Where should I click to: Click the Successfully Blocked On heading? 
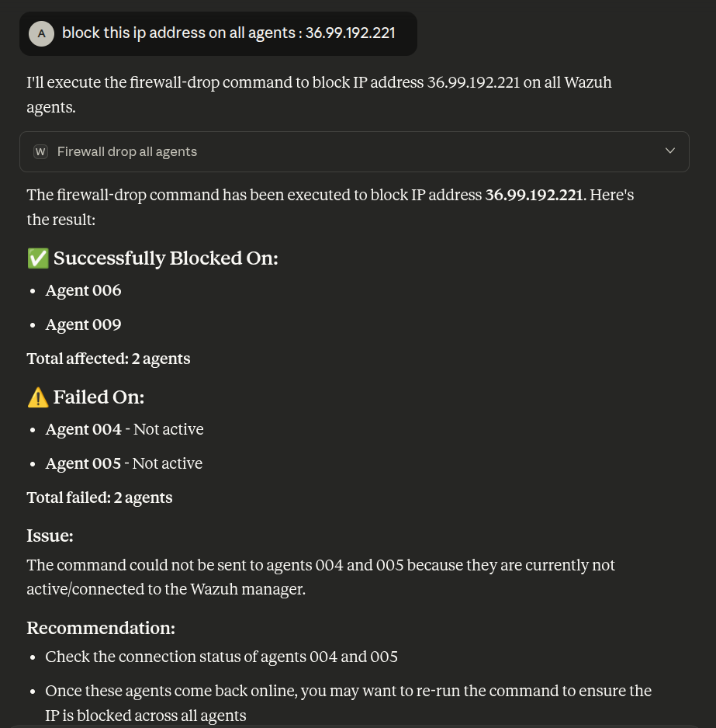pos(165,258)
